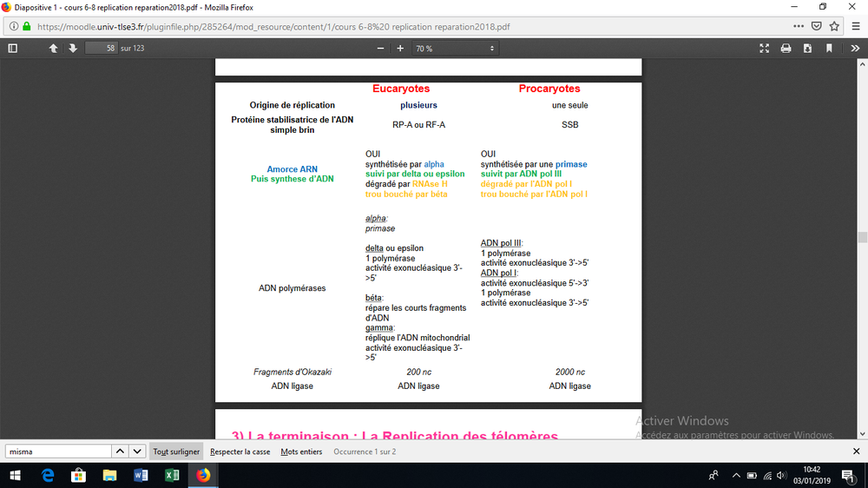
Task: Zoom in with the plus button
Action: pyautogui.click(x=400, y=48)
